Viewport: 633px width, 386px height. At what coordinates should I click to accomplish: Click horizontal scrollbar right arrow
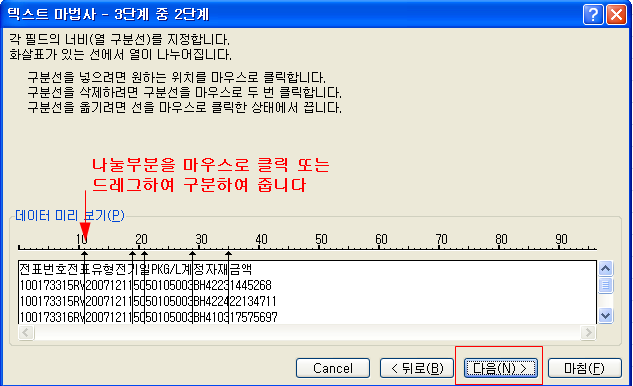(588, 333)
